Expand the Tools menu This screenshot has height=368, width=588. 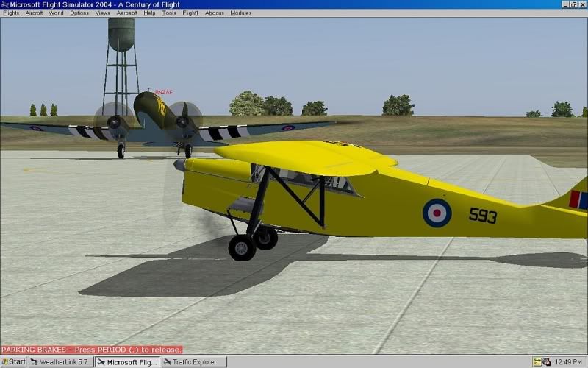click(169, 13)
